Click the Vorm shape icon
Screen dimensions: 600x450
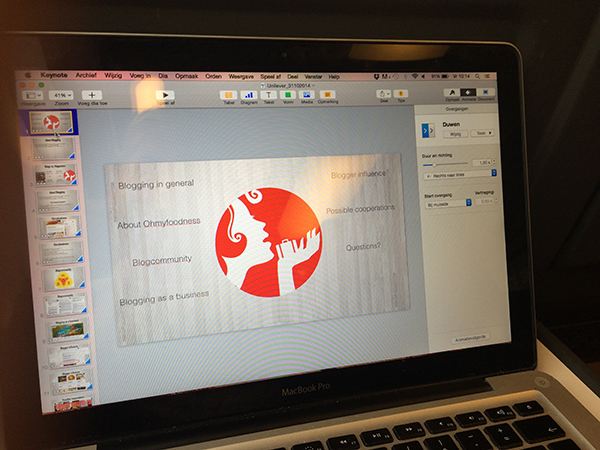click(x=288, y=95)
